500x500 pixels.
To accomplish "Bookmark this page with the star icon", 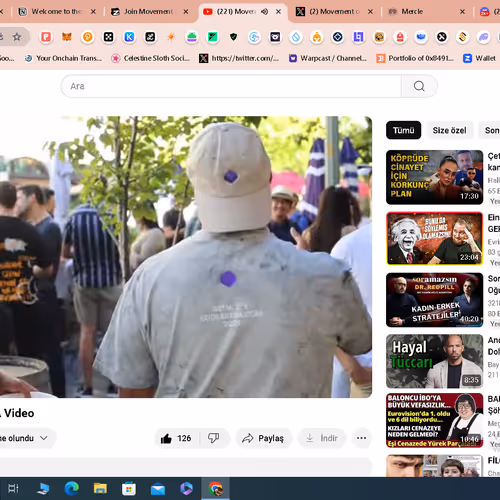I will point(17,37).
